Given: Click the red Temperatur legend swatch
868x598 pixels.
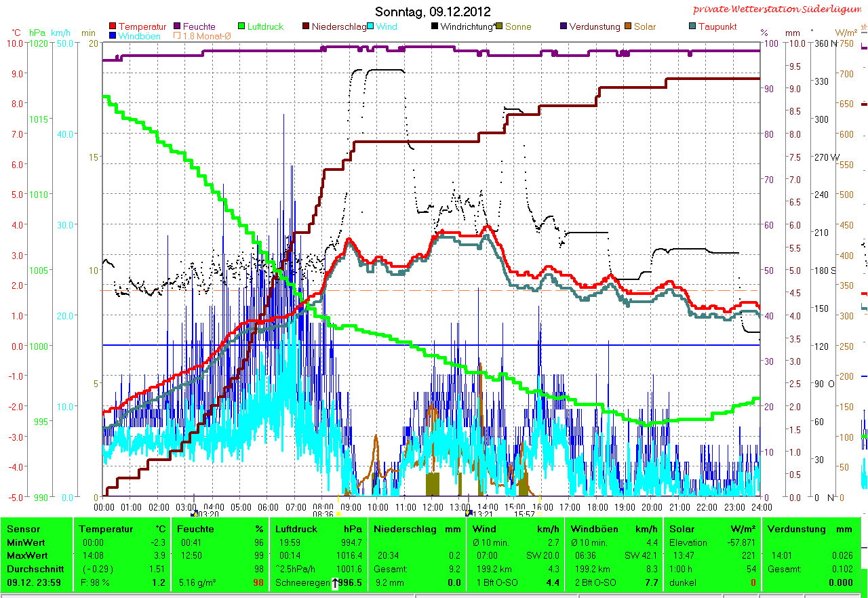Looking at the screenshot, I should (113, 27).
